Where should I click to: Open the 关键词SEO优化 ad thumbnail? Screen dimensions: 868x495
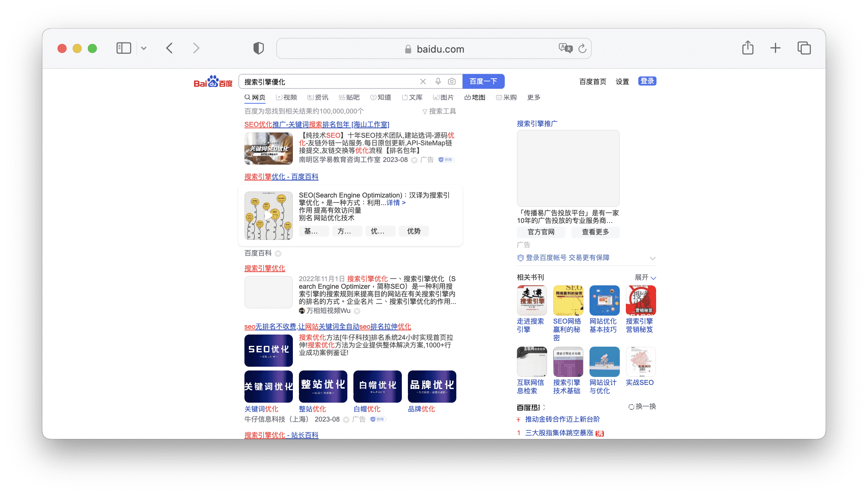point(269,148)
